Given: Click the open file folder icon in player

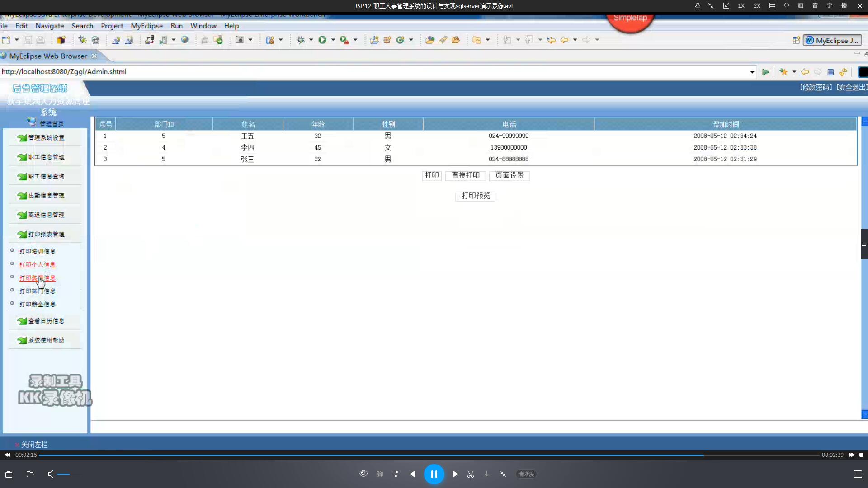Looking at the screenshot, I should [x=30, y=474].
